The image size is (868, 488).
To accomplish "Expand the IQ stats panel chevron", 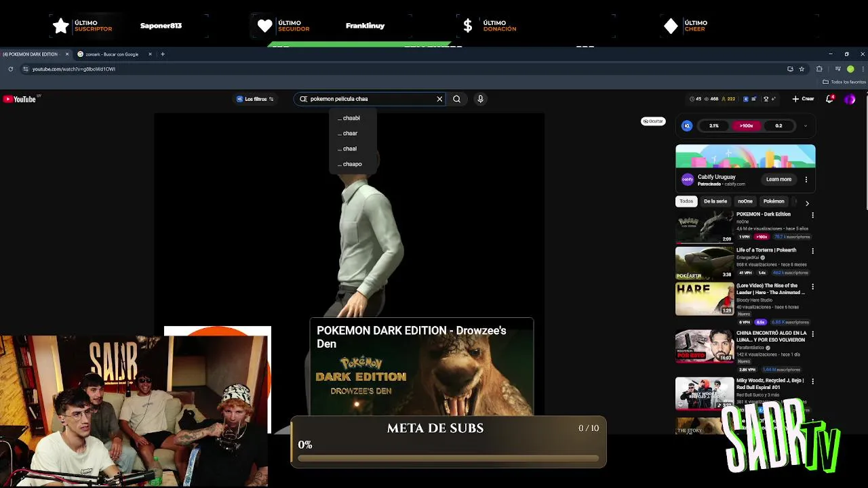I will point(806,125).
